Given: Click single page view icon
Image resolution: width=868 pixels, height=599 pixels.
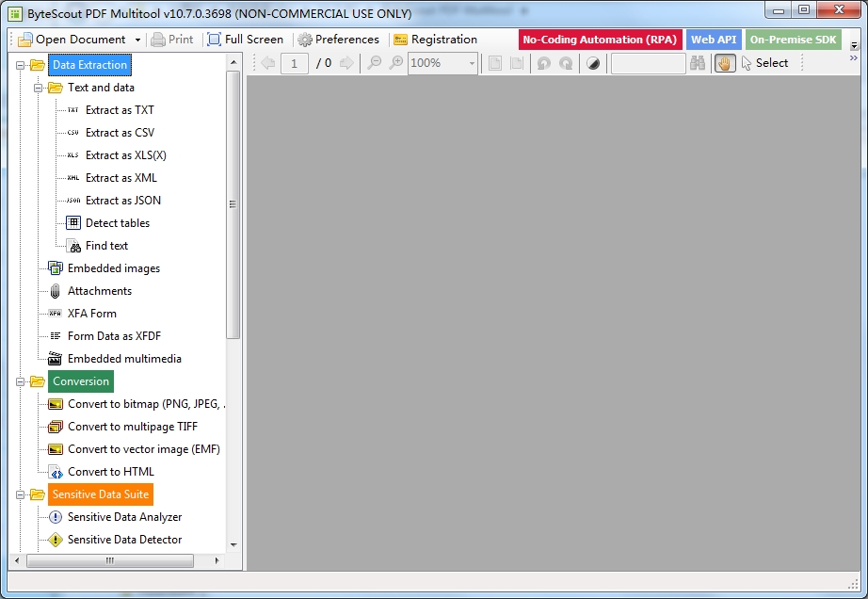Looking at the screenshot, I should [495, 63].
